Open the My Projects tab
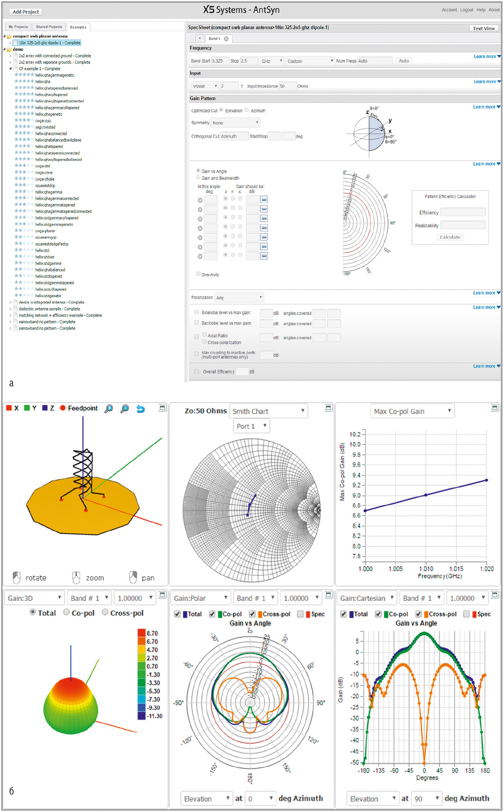Image resolution: width=504 pixels, height=812 pixels. [18, 27]
